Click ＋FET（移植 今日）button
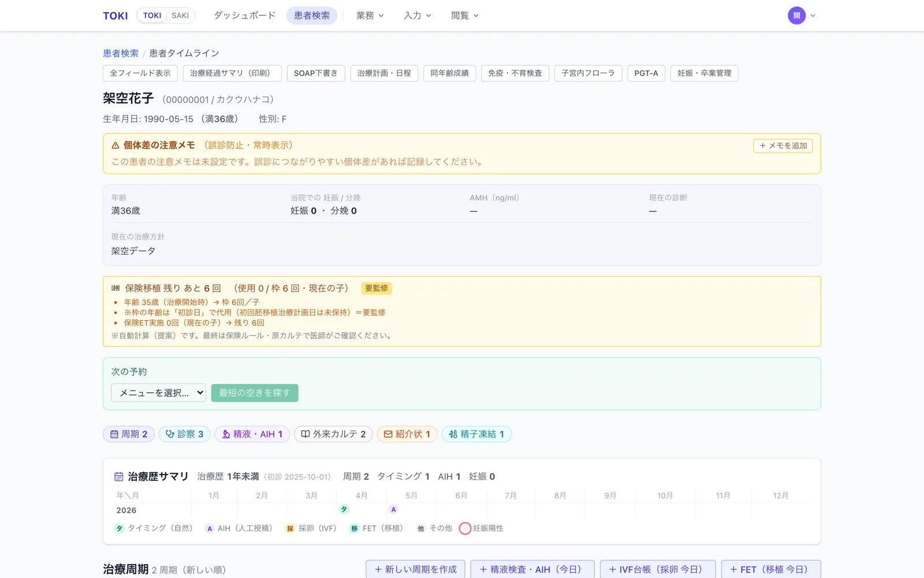The height and width of the screenshot is (578, 924). 771,569
